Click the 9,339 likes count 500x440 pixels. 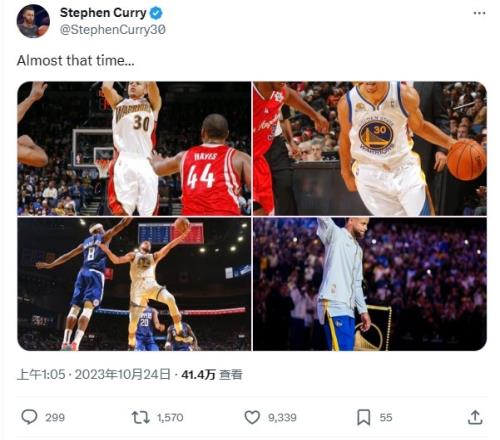click(x=282, y=417)
